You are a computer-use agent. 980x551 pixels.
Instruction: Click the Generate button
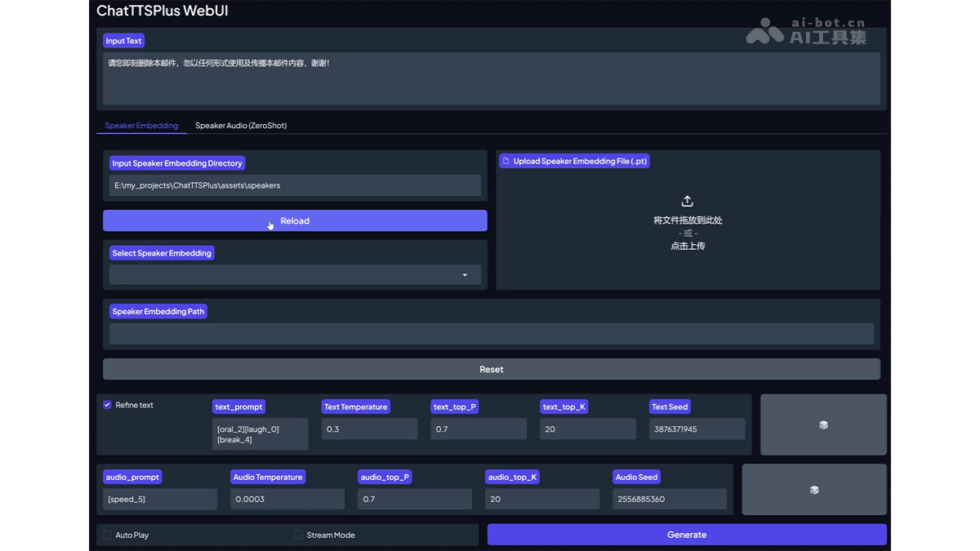[x=687, y=535]
